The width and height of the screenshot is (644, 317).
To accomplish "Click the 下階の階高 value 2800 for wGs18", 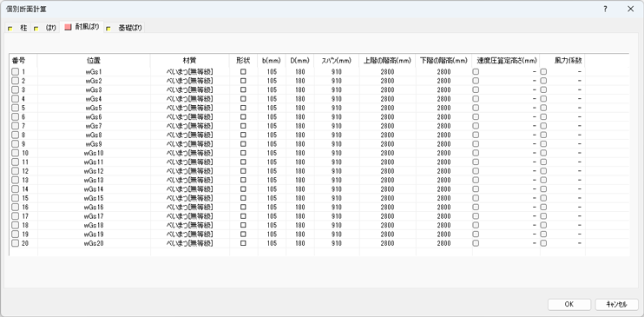I will click(x=444, y=225).
